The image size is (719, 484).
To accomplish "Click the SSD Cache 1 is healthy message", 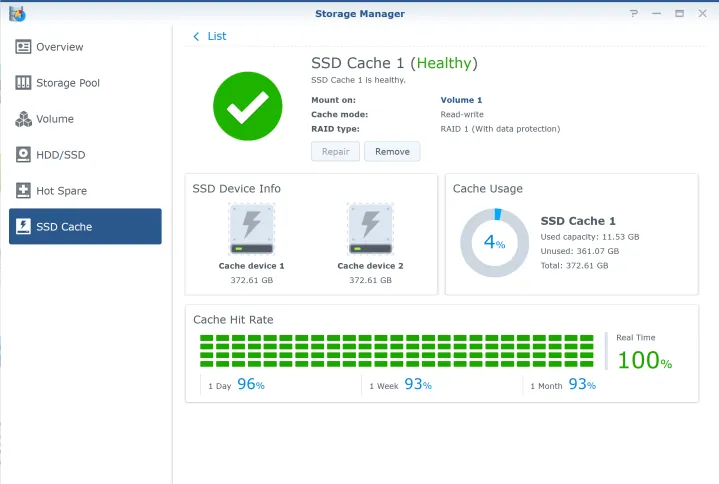I will click(x=358, y=80).
